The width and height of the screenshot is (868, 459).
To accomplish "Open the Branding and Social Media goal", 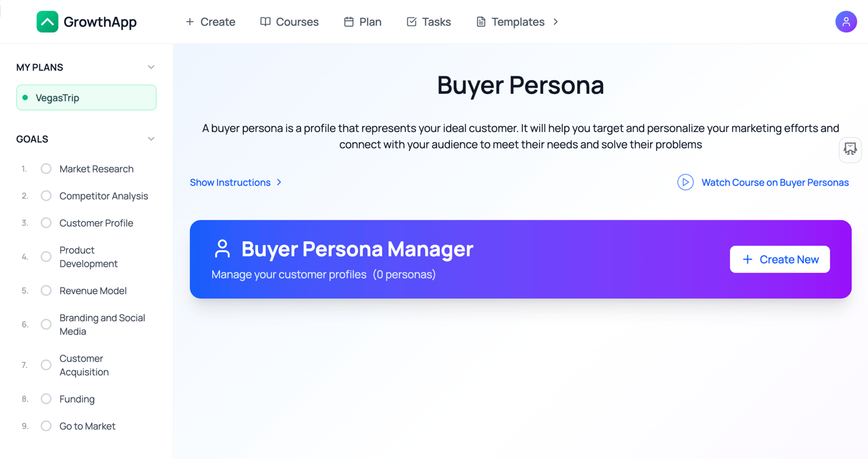I will tap(102, 324).
